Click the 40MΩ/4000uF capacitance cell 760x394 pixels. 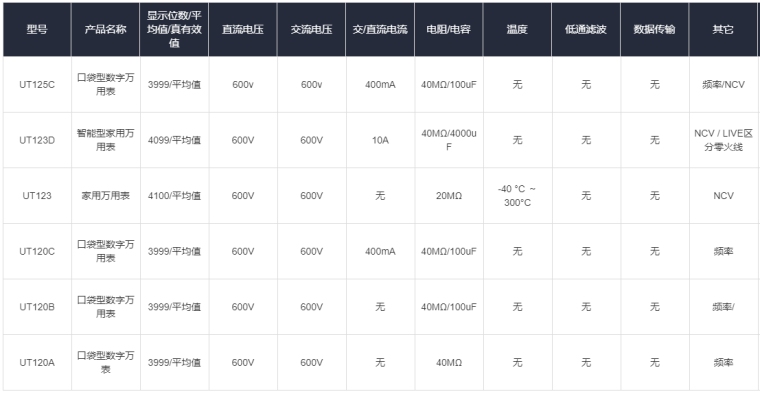[x=449, y=140]
